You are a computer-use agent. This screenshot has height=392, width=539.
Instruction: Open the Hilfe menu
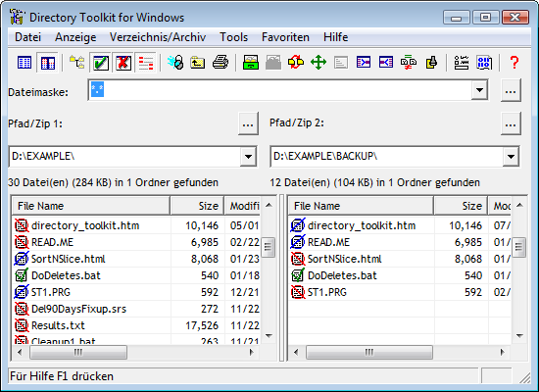coord(335,37)
